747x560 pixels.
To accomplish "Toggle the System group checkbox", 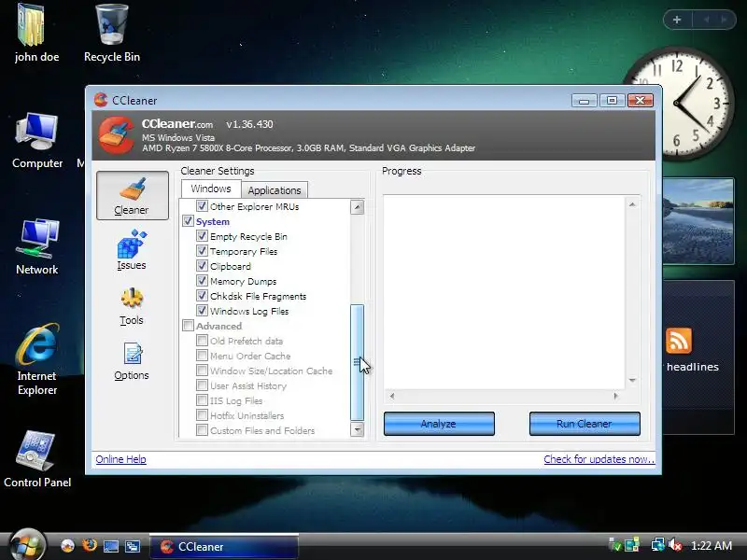I will pos(189,221).
